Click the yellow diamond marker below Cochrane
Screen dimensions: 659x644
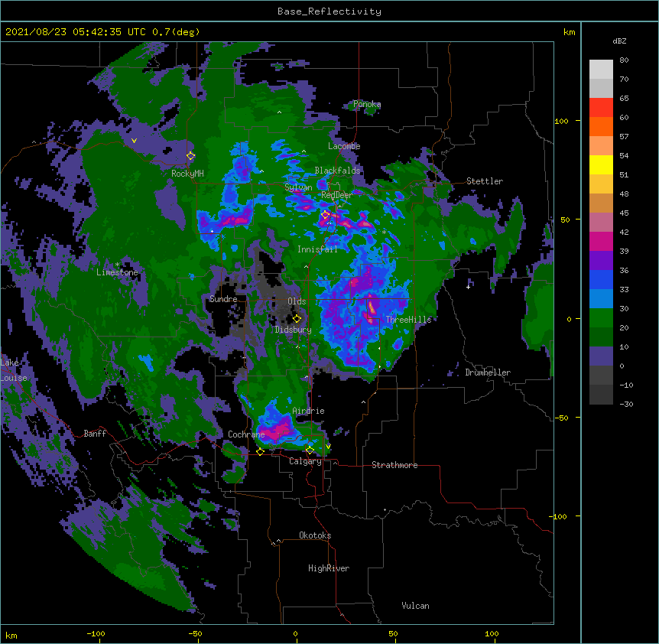click(260, 452)
